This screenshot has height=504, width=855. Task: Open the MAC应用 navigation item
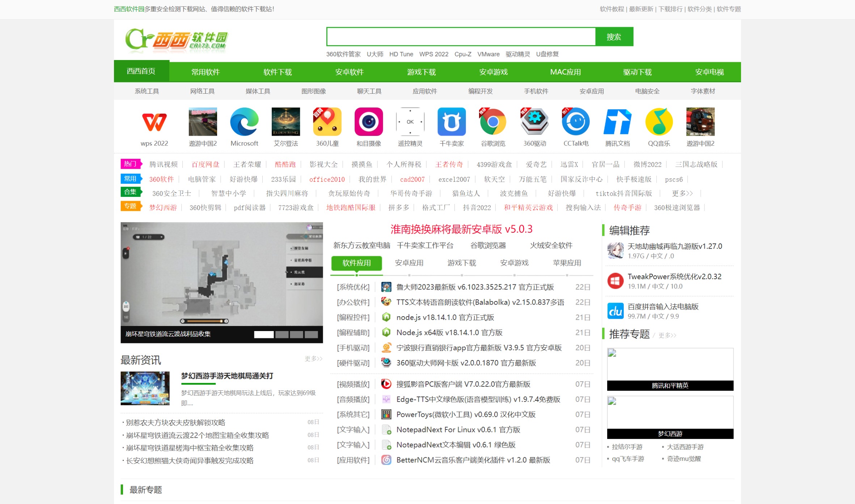566,72
